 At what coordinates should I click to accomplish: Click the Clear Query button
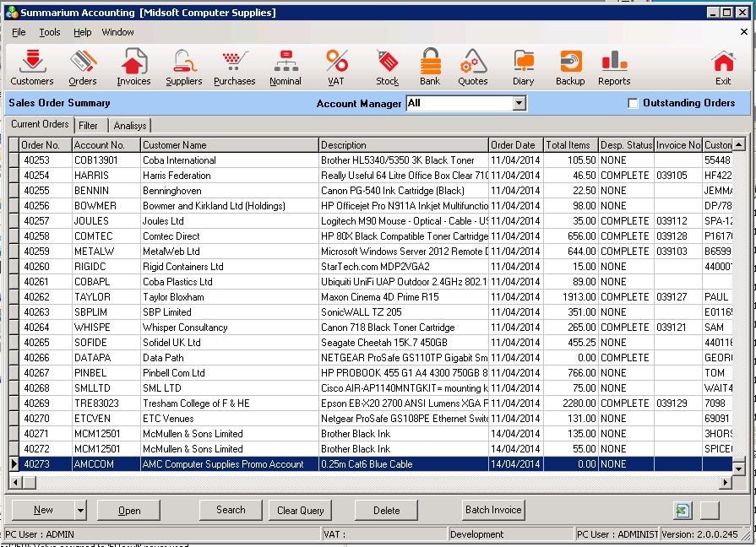[301, 511]
